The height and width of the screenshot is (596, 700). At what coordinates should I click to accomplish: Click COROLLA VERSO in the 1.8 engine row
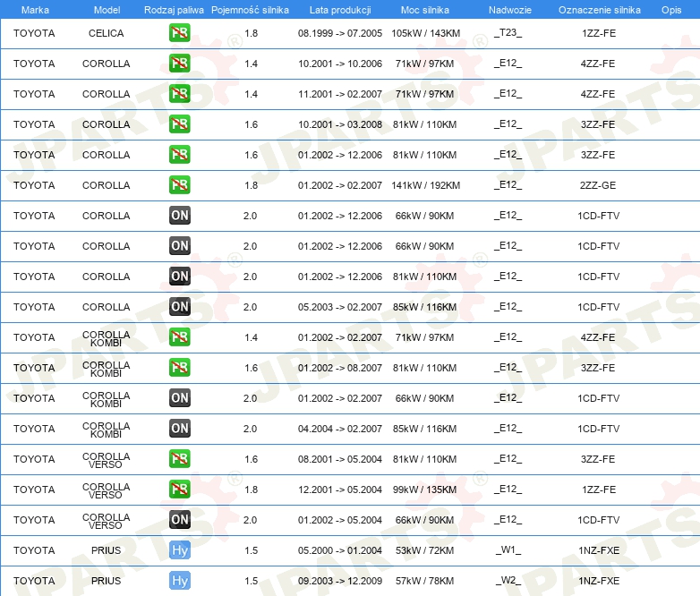106,490
